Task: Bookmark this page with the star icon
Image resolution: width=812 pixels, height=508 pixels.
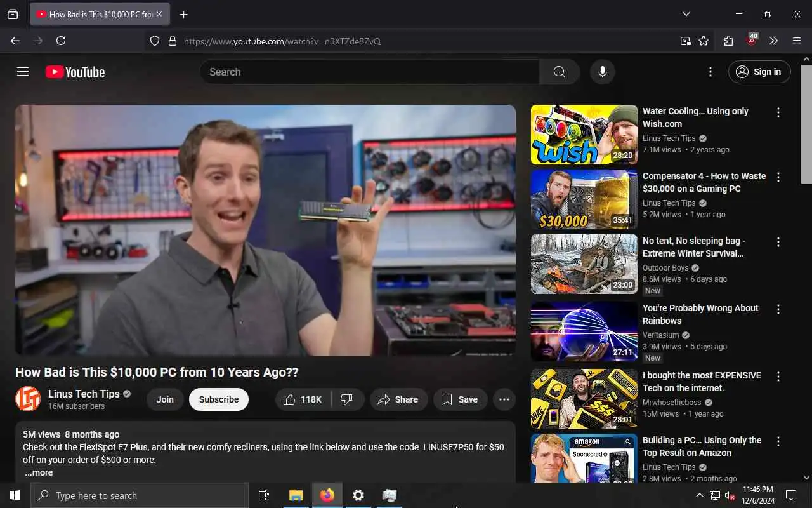Action: (704, 41)
